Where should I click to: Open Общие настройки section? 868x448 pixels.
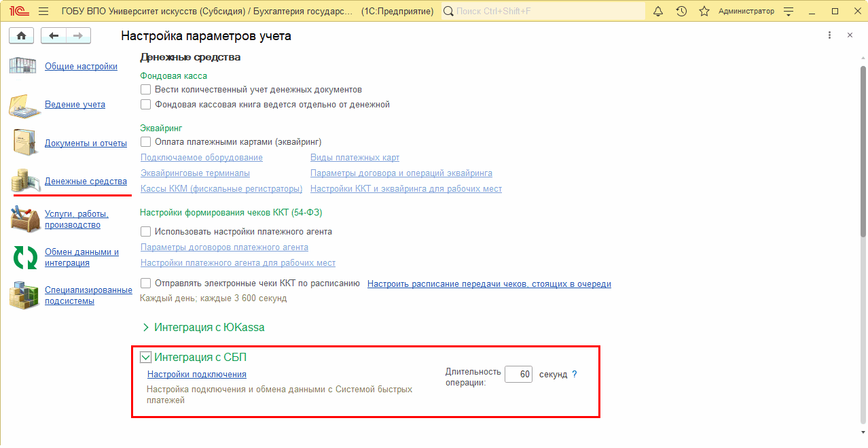(x=81, y=67)
